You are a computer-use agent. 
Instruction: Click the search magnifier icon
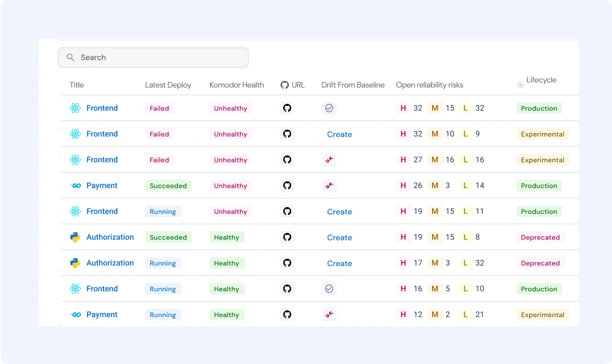[x=70, y=57]
